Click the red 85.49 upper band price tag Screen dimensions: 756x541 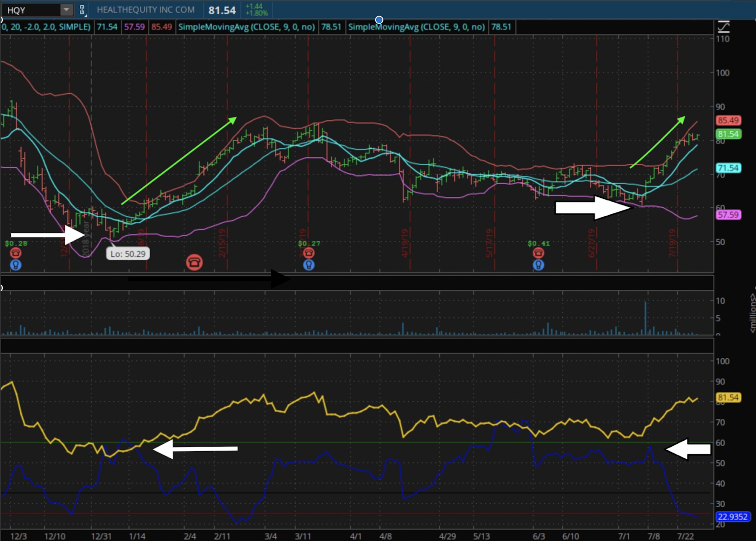pyautogui.click(x=728, y=120)
